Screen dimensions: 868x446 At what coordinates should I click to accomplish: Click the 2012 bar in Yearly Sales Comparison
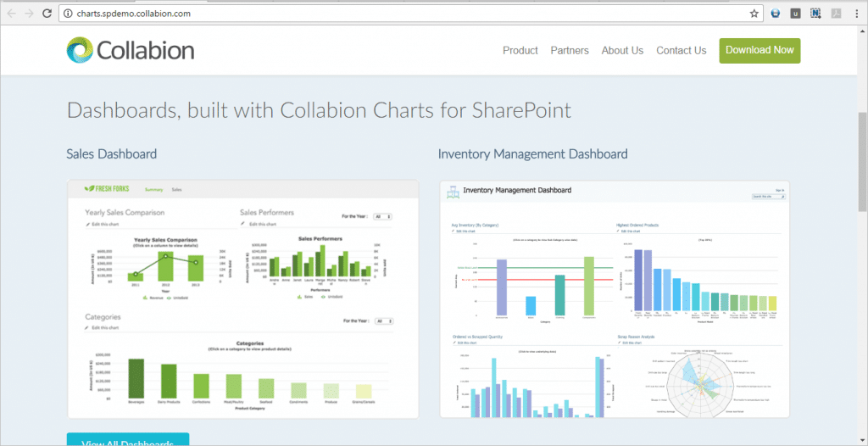pyautogui.click(x=166, y=266)
